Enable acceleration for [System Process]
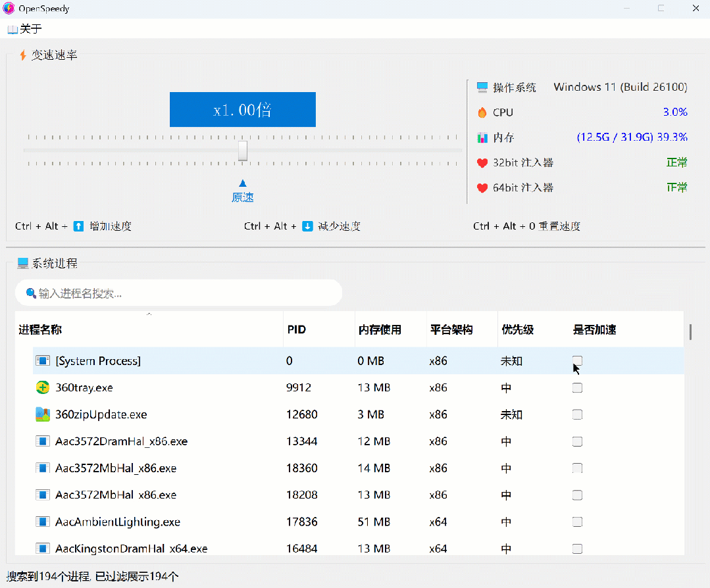 577,361
